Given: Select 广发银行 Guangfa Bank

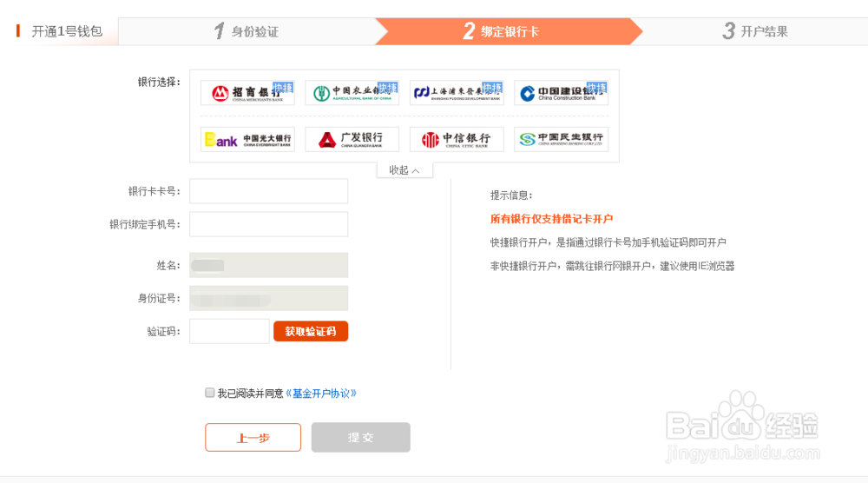Looking at the screenshot, I should pyautogui.click(x=352, y=139).
